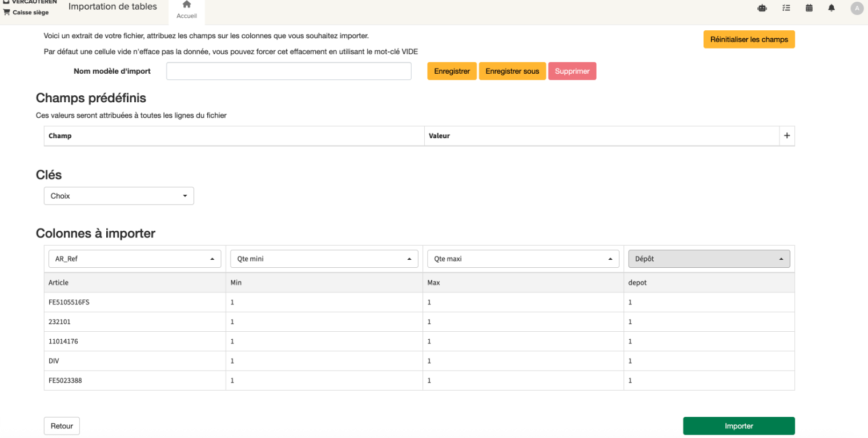Screen dimensions: 868x438
Task: Click the Retour button
Action: coord(62,426)
